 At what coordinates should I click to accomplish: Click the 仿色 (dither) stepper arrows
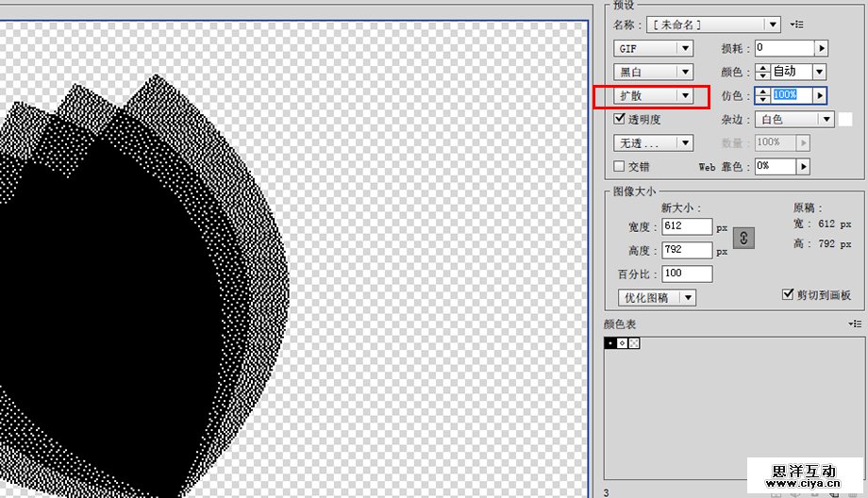(x=761, y=95)
